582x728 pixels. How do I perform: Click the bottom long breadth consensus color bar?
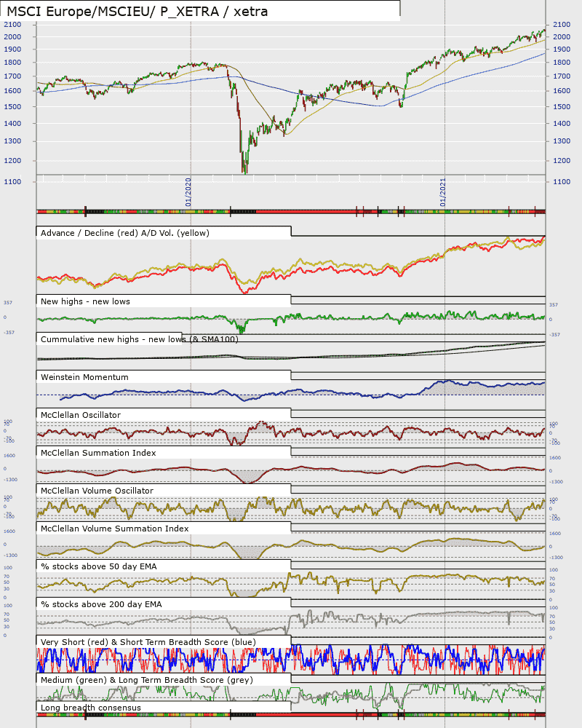(291, 715)
